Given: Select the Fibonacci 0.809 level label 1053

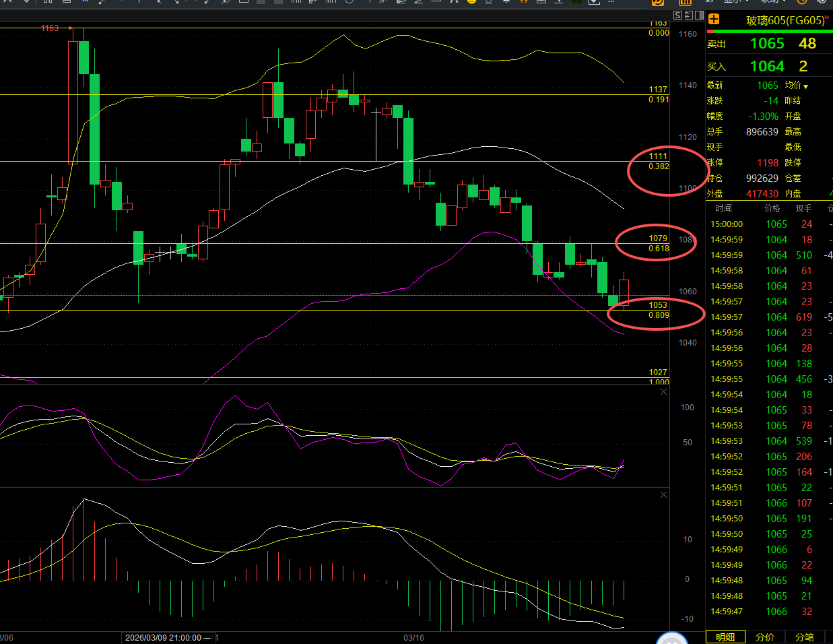Looking at the screenshot, I should click(658, 305).
